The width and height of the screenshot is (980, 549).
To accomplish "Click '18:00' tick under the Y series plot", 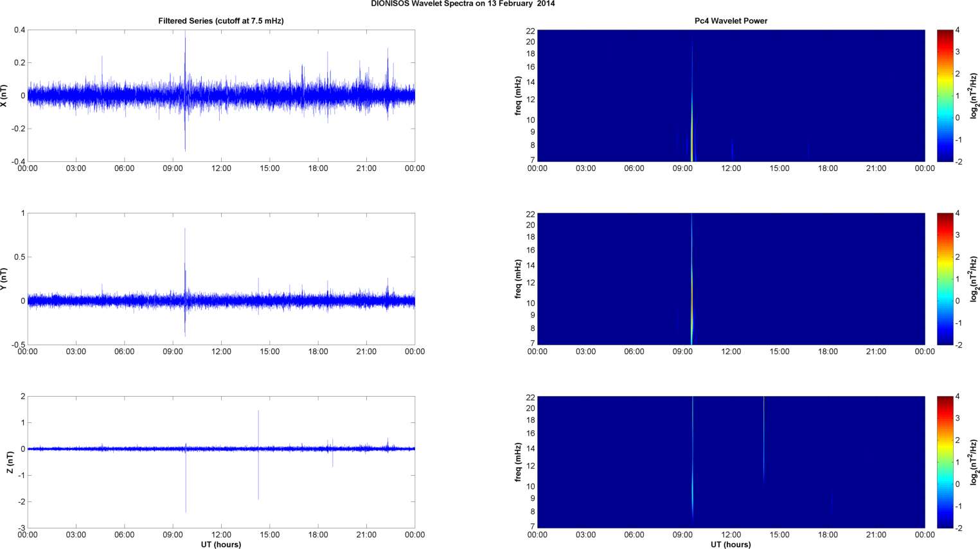I will click(x=318, y=352).
